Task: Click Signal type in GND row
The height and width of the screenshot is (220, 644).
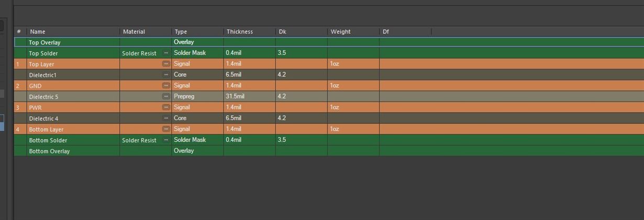Action: 182,85
